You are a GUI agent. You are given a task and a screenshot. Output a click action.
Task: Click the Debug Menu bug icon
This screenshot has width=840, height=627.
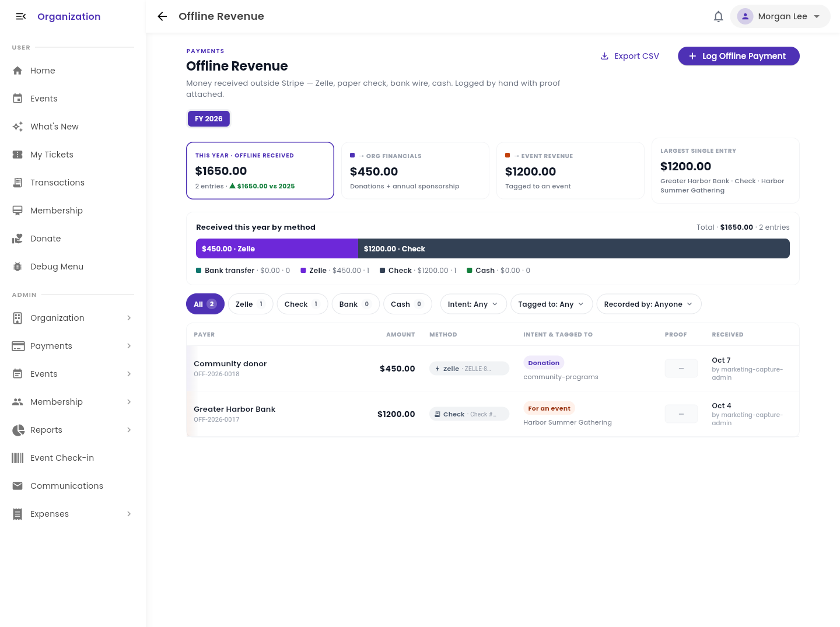(17, 267)
